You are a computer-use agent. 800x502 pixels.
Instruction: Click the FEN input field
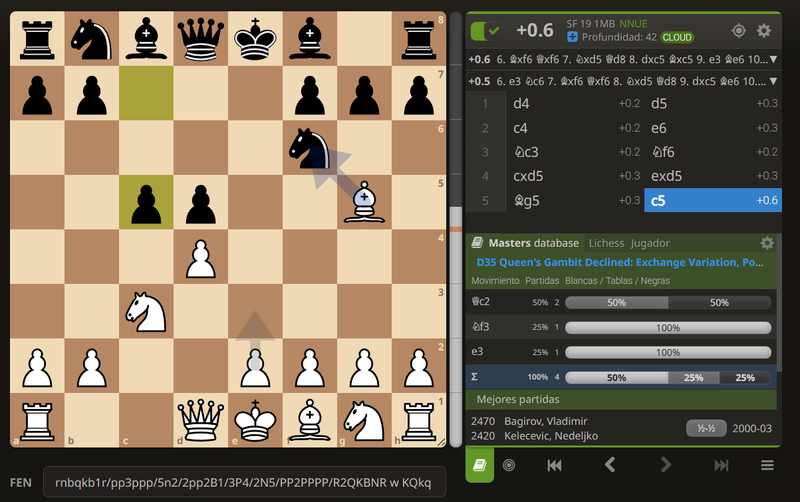(244, 482)
